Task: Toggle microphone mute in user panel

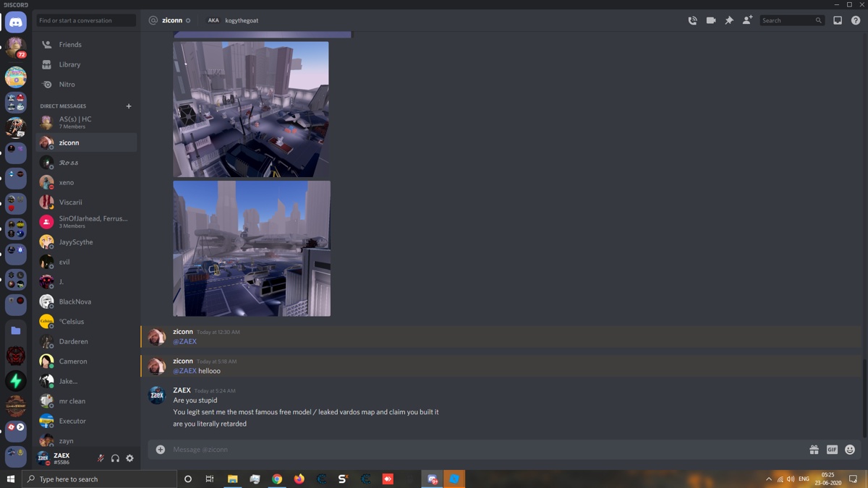Action: click(x=101, y=458)
